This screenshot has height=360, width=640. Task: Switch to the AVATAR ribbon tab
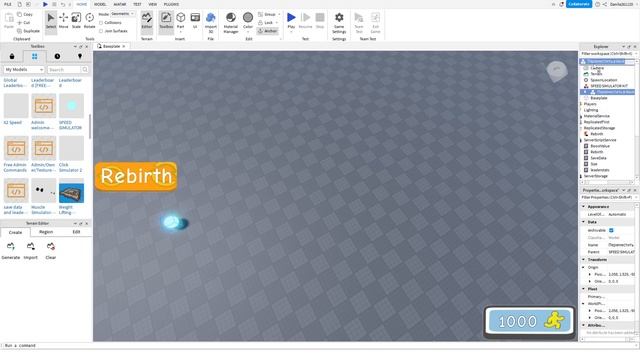tap(120, 4)
